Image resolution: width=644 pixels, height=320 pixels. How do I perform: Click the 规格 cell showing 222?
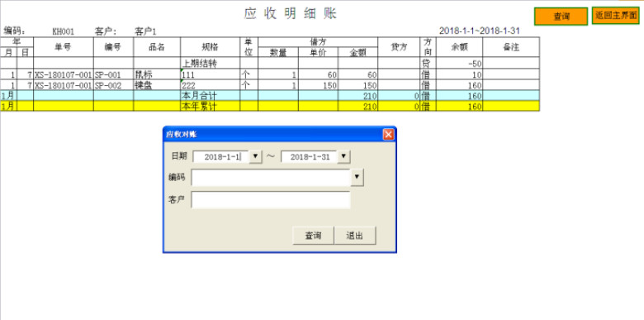point(211,85)
